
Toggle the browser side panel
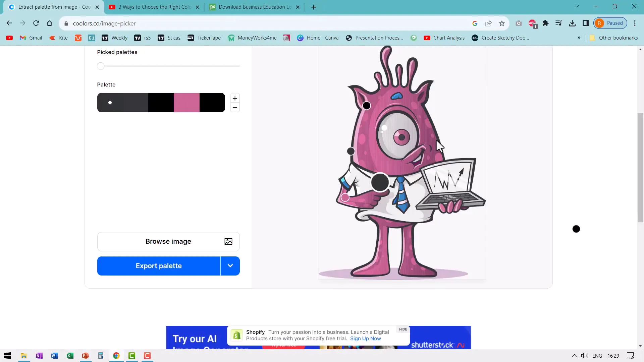(586, 23)
